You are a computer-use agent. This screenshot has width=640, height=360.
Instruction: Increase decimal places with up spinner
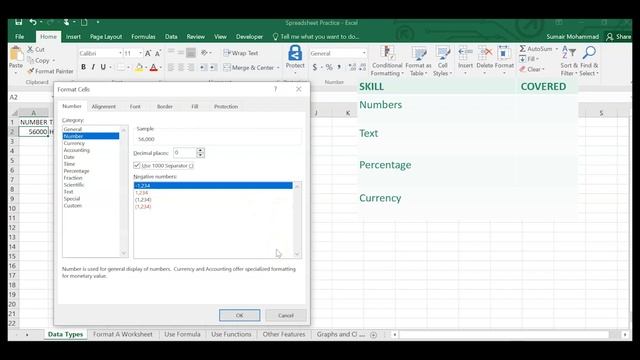pos(200,150)
